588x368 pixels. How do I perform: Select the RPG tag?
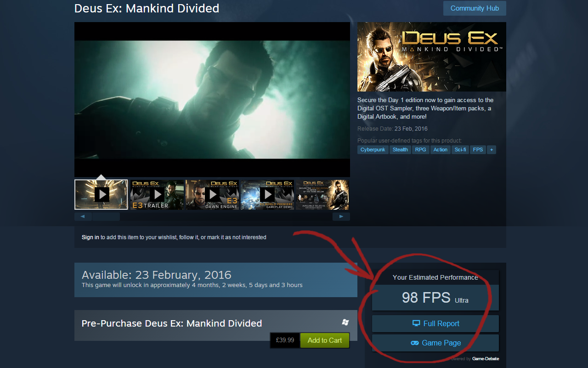tap(420, 149)
